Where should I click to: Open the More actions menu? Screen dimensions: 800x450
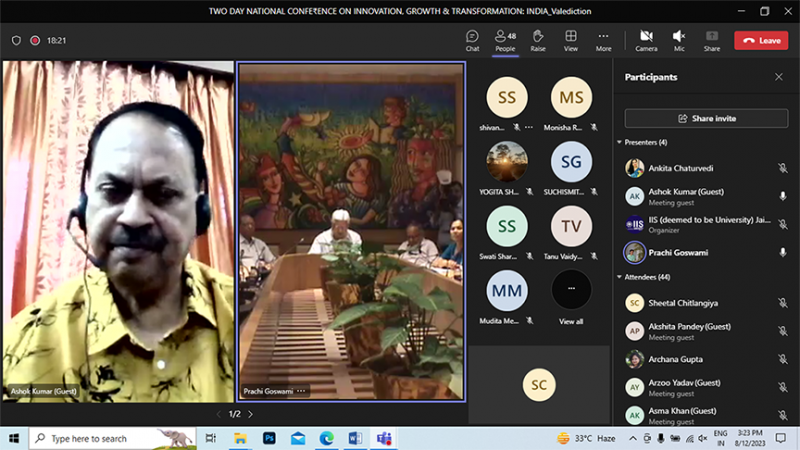coord(603,40)
